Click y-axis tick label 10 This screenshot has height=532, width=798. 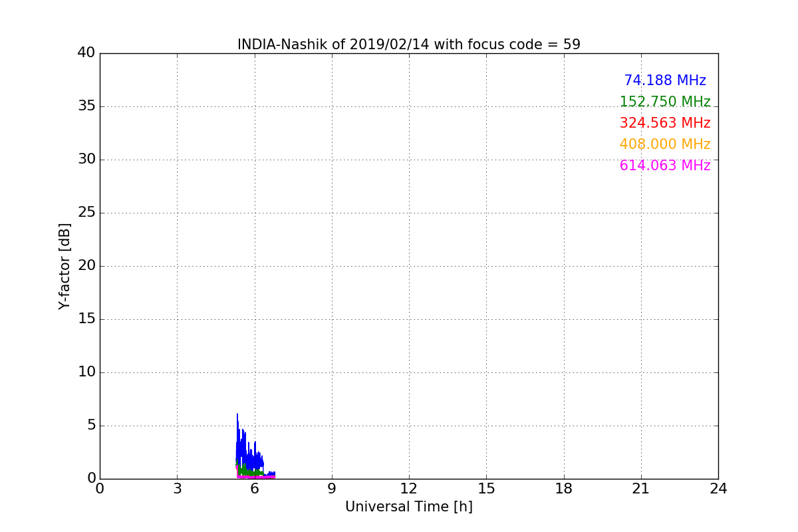[86, 372]
